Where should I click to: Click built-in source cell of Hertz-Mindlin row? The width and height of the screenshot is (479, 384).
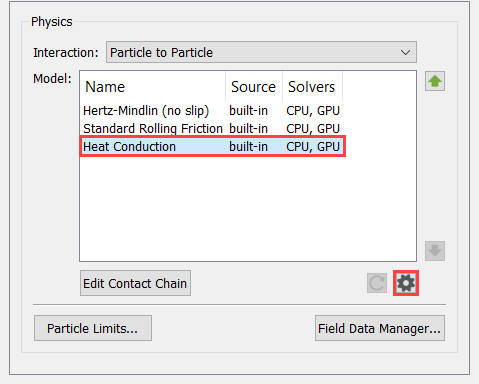(248, 111)
